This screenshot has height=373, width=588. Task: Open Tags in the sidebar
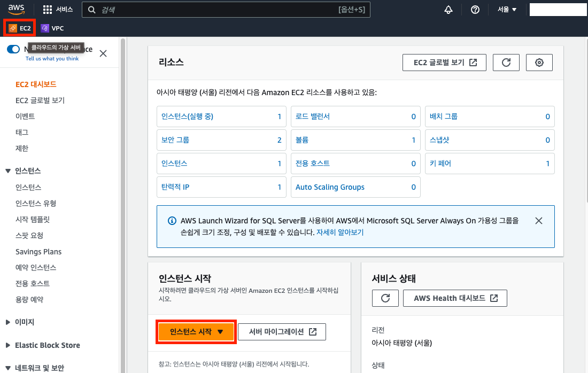[22, 133]
